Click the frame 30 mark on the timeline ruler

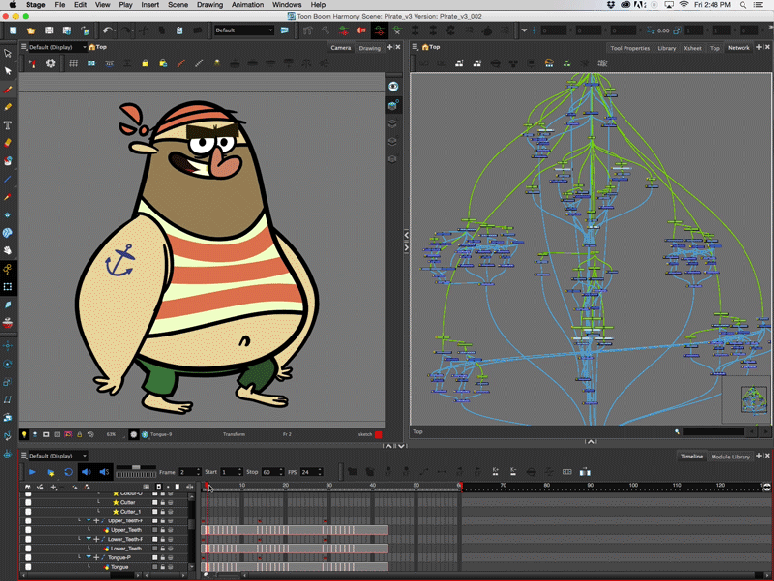(x=329, y=486)
